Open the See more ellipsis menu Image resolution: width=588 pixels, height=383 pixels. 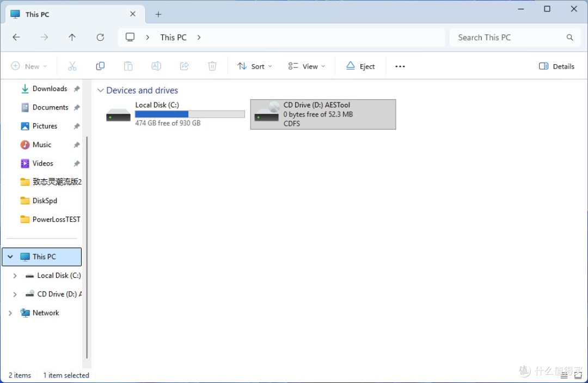pos(400,66)
